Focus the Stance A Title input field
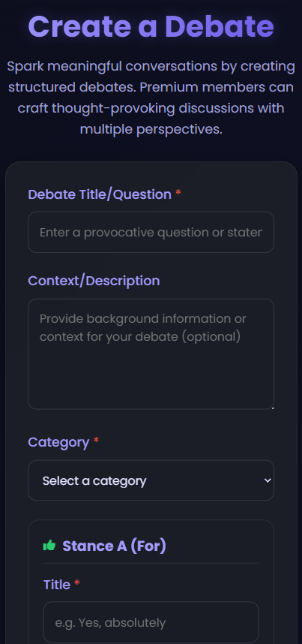This screenshot has width=302, height=644. point(151,621)
